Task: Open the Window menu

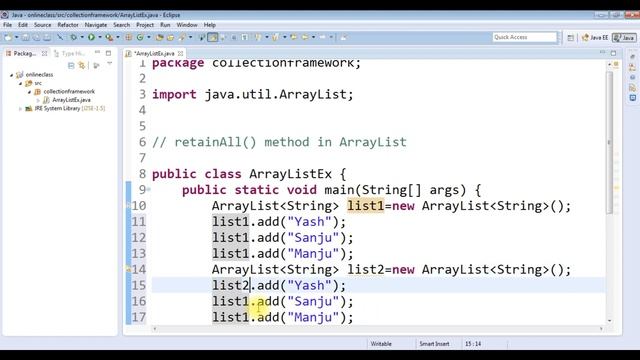Action: [x=187, y=25]
